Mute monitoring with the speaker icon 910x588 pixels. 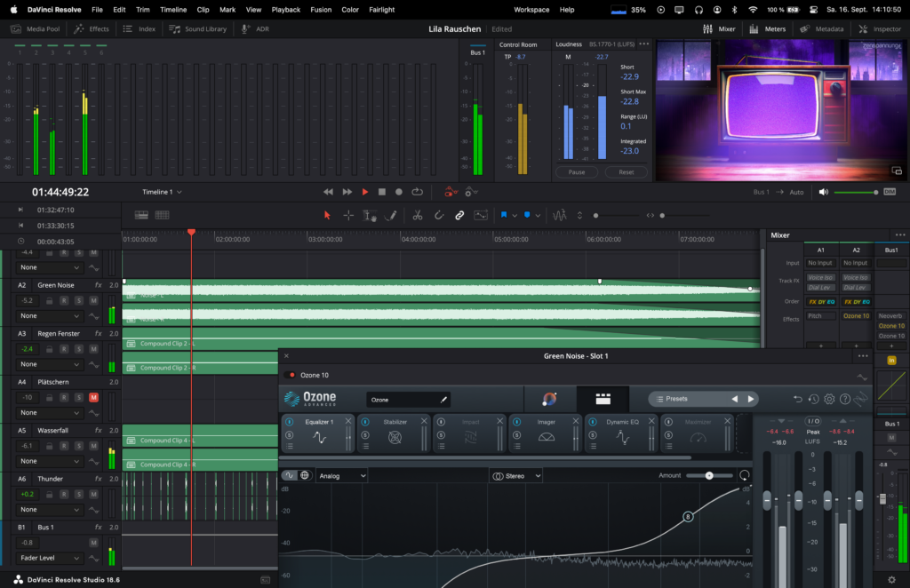824,192
